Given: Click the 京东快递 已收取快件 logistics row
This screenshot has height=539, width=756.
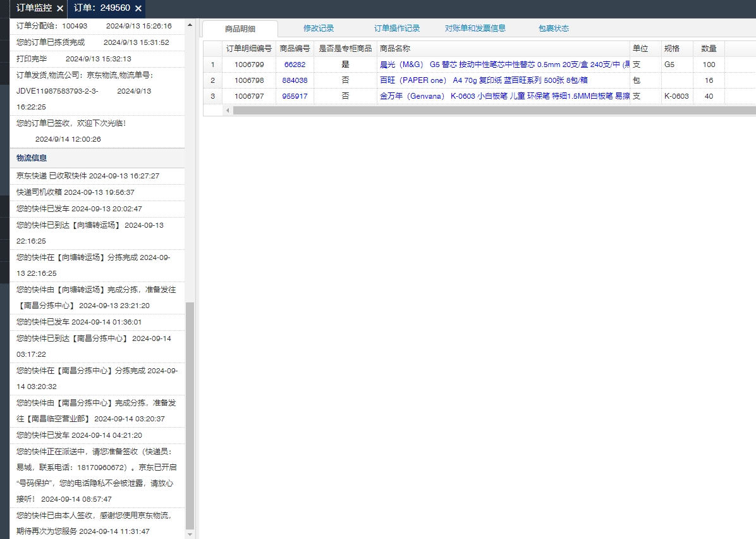Looking at the screenshot, I should (x=97, y=176).
